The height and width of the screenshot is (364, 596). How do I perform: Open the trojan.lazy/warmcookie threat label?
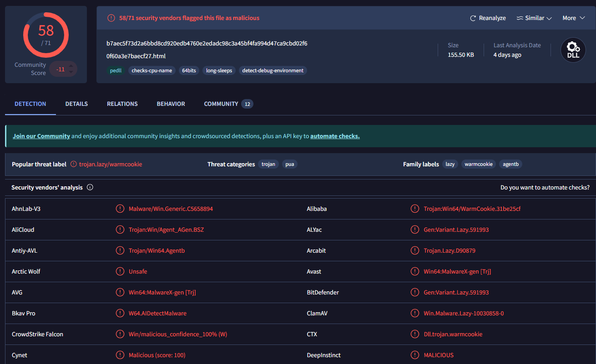pyautogui.click(x=111, y=164)
